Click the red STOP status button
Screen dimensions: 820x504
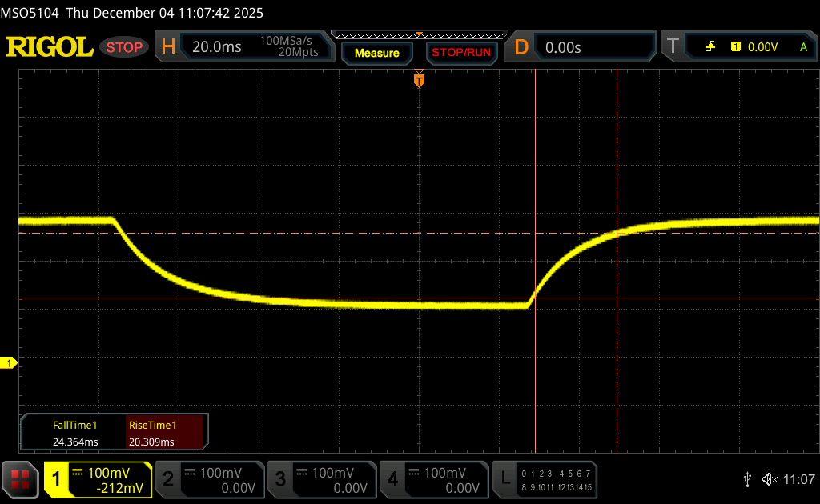pyautogui.click(x=124, y=47)
